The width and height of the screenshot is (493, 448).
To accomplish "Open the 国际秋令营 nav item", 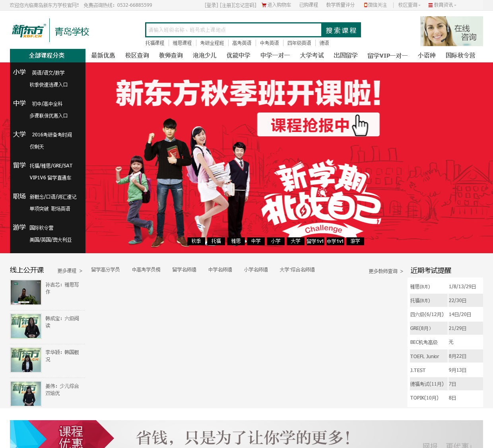I will pos(460,56).
